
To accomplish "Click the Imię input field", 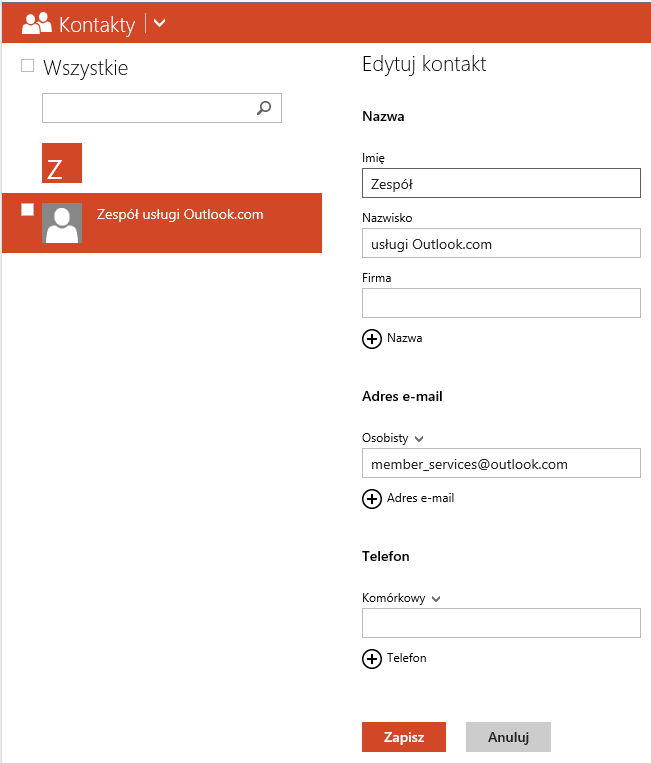I will pos(500,184).
